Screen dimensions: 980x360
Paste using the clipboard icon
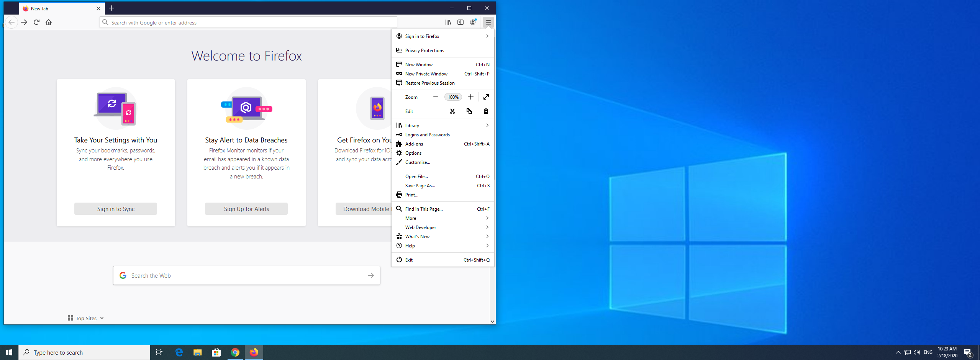pos(486,111)
